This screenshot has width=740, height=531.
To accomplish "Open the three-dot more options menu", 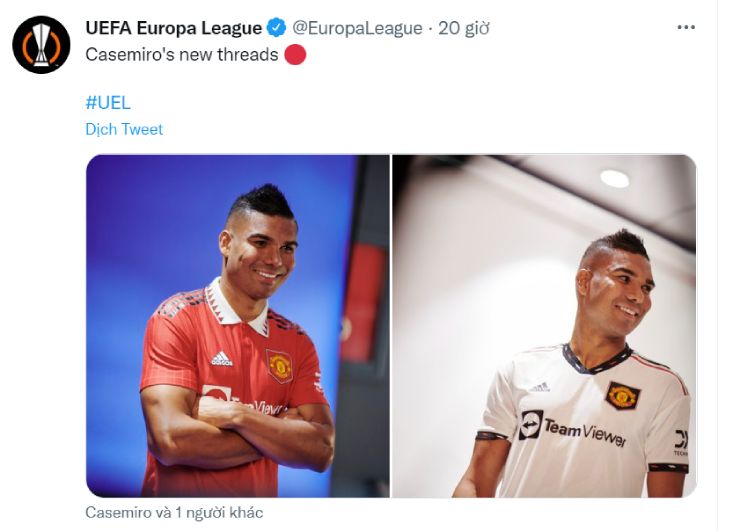I will [686, 27].
